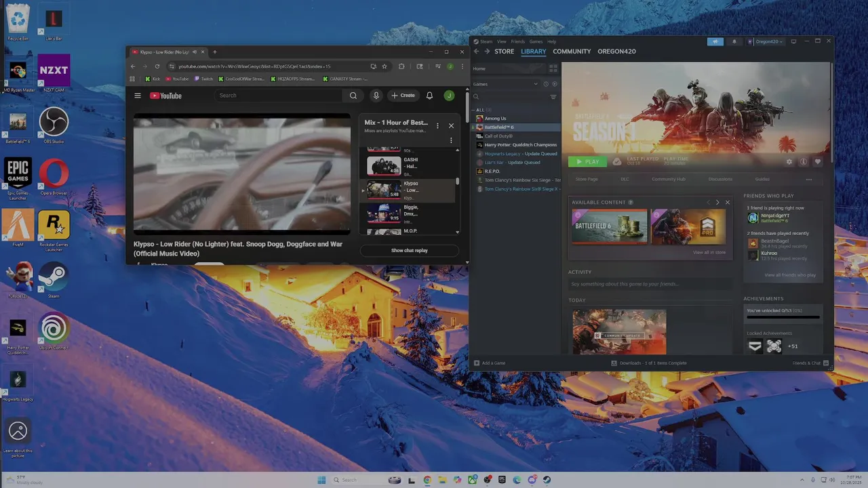Image resolution: width=868 pixels, height=488 pixels.
Task: Click Show chat replay button
Action: [x=410, y=251]
